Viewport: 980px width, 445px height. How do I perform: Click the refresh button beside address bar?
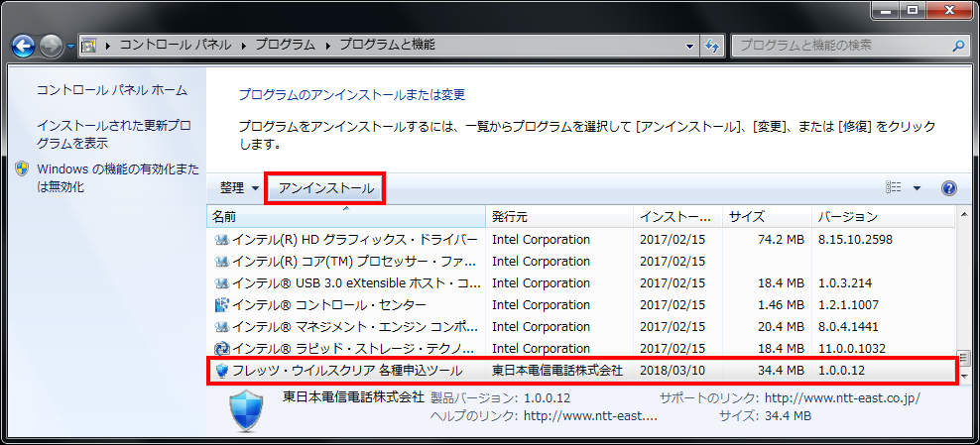point(712,46)
